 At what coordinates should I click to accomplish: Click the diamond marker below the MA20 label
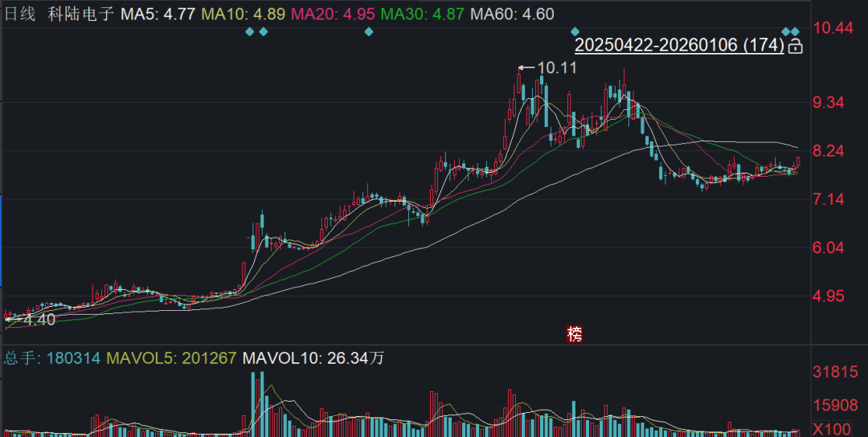pos(369,31)
